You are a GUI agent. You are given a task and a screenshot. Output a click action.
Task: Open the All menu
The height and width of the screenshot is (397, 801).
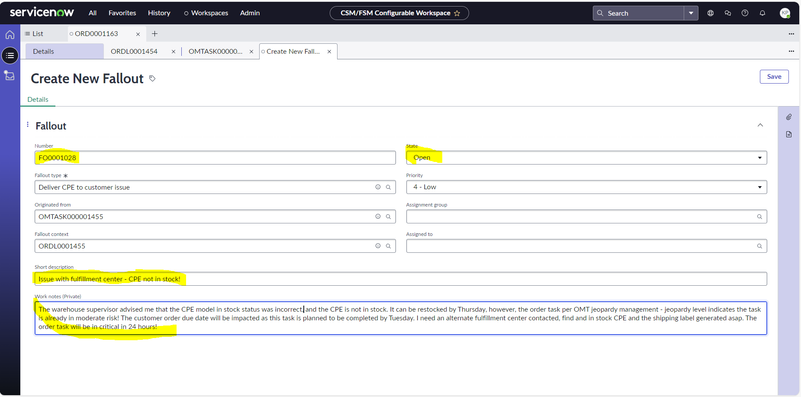click(92, 13)
